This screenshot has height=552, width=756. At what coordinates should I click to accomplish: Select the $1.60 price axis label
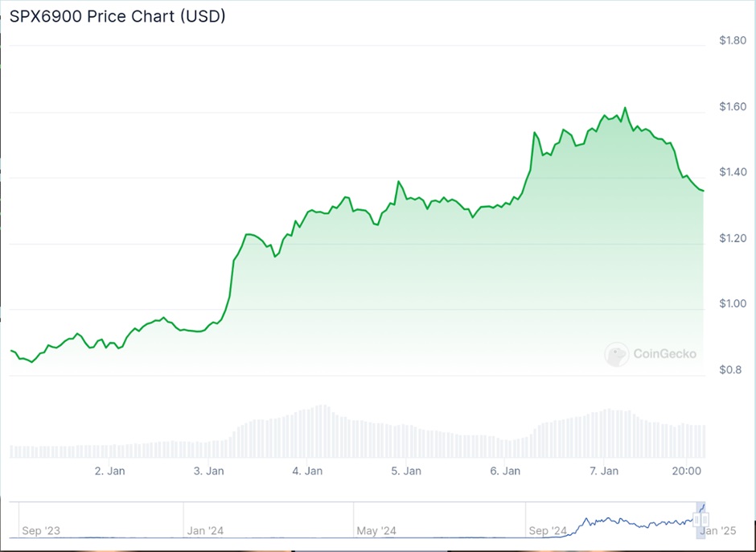tap(732, 107)
